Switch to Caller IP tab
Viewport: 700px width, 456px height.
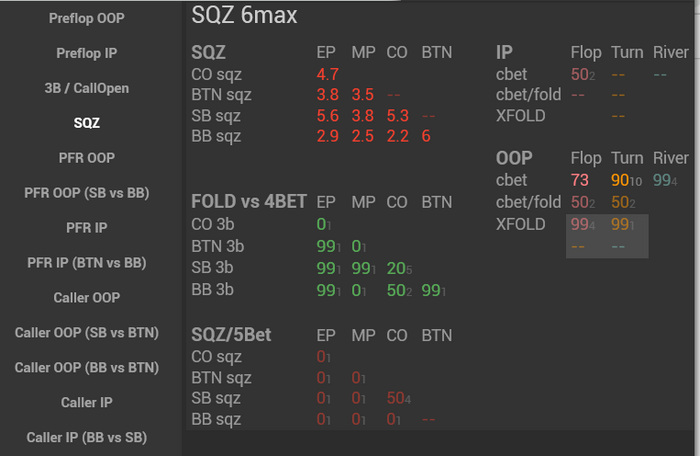pyautogui.click(x=91, y=403)
